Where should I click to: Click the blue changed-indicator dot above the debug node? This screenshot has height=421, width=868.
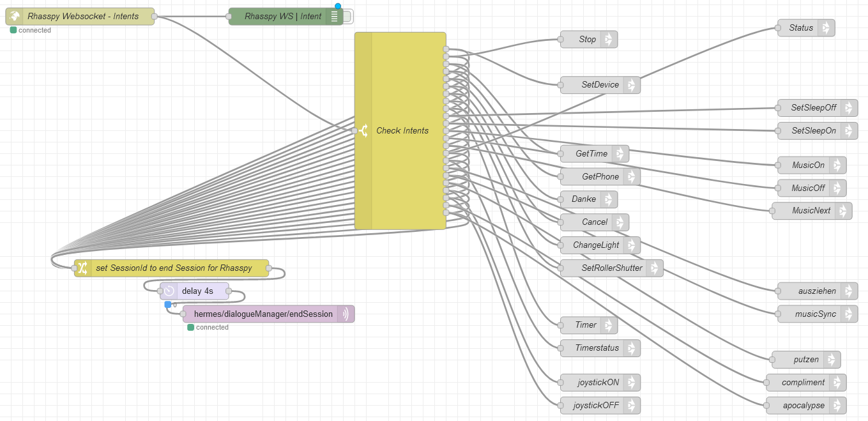[x=338, y=6]
